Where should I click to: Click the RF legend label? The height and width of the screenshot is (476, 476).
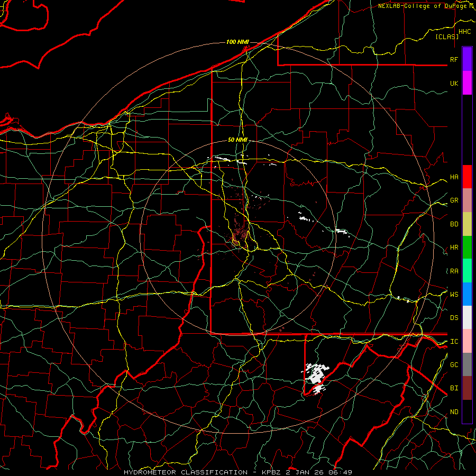pyautogui.click(x=454, y=59)
